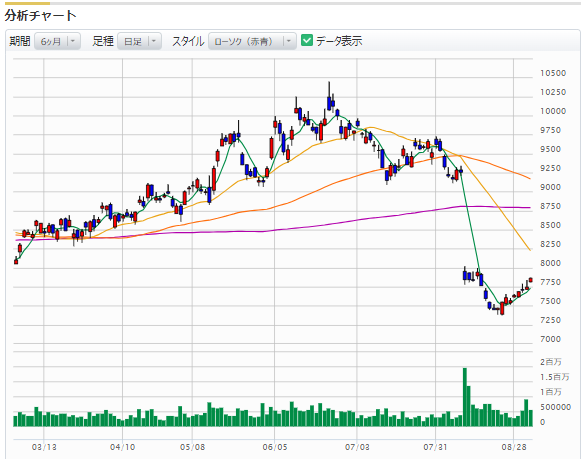Image resolution: width=588 pixels, height=459 pixels.
Task: Uncheck the データ表示 checkbox
Action: click(307, 40)
